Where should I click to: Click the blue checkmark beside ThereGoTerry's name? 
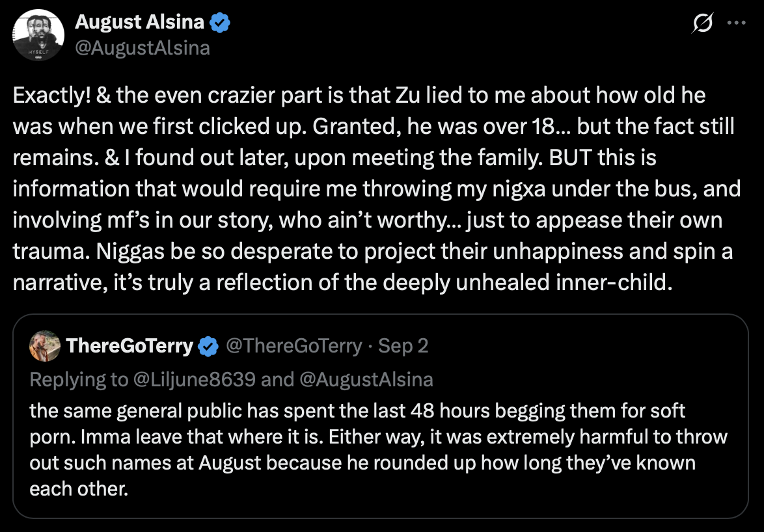pos(207,346)
